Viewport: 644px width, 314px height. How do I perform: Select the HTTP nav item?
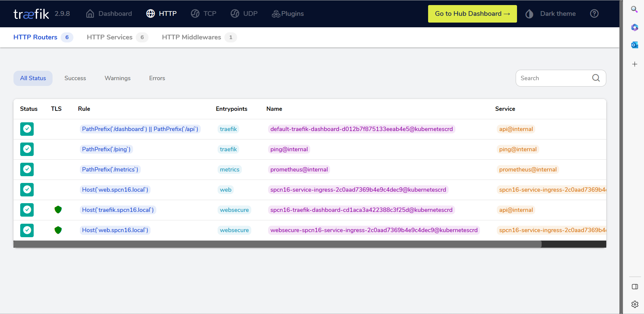tap(161, 14)
